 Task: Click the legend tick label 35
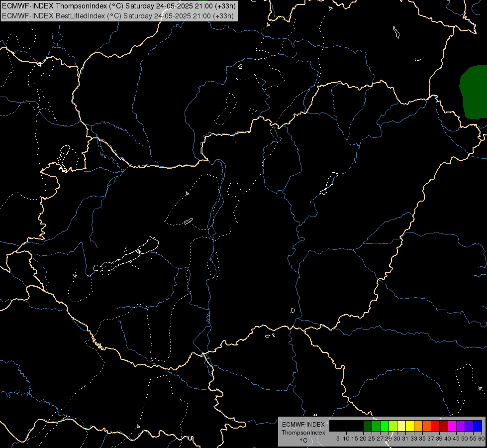[422, 439]
